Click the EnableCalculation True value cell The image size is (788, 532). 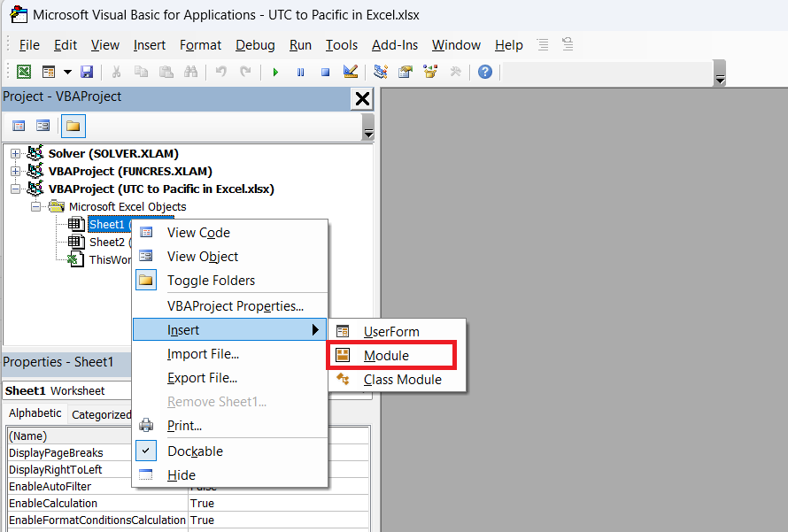pyautogui.click(x=278, y=504)
